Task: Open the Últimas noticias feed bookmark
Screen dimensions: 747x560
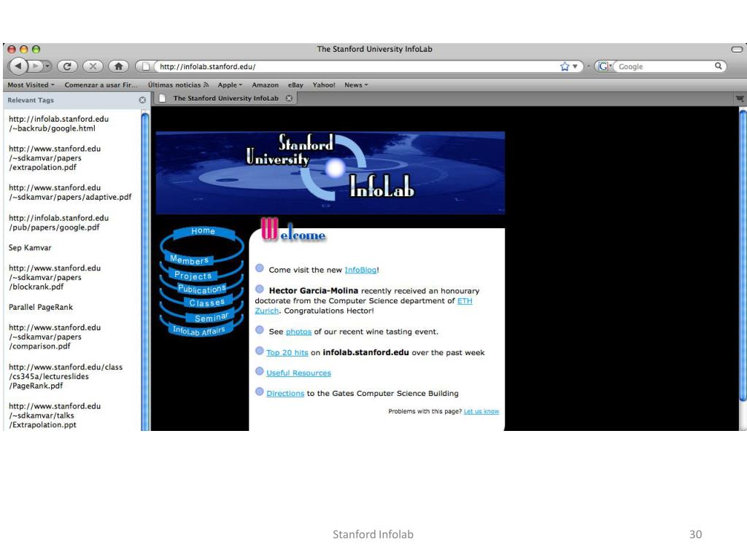Action: point(178,85)
